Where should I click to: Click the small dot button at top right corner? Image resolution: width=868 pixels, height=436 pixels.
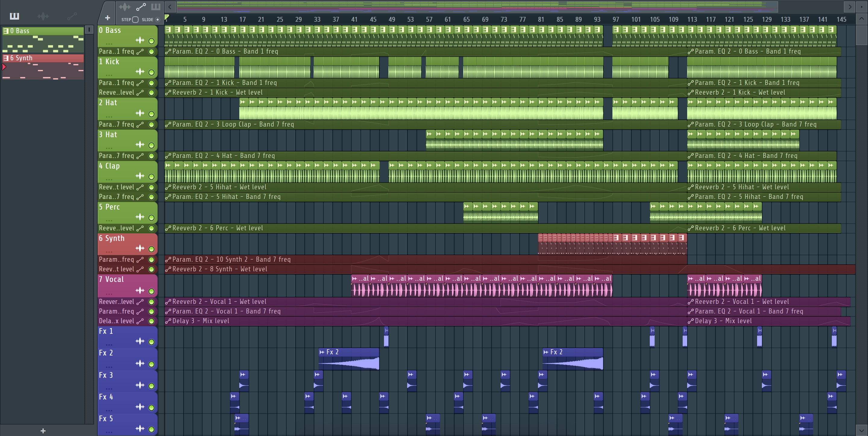tap(861, 6)
